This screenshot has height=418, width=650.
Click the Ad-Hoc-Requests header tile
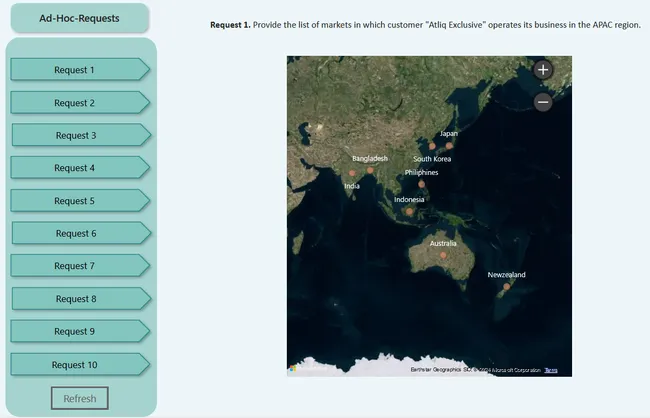click(x=80, y=18)
